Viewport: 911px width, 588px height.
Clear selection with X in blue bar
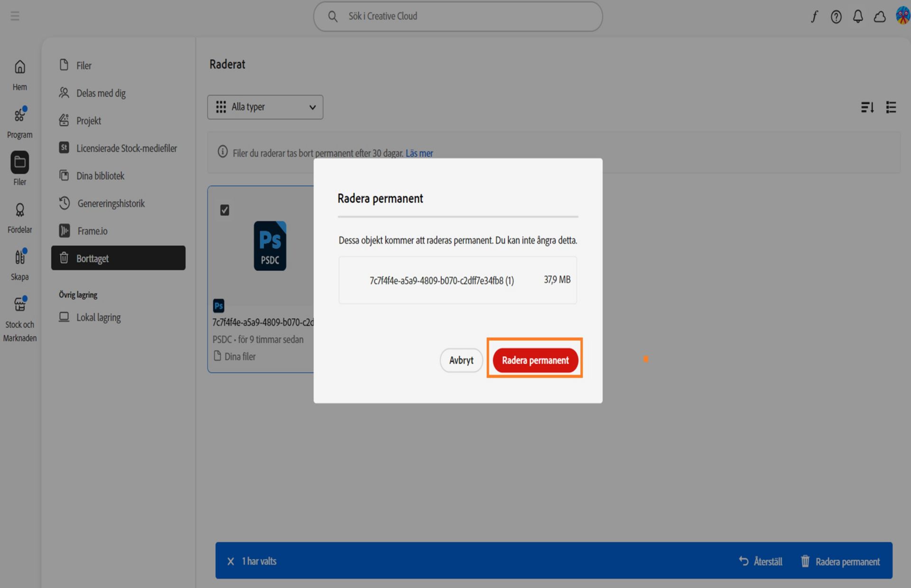(231, 561)
